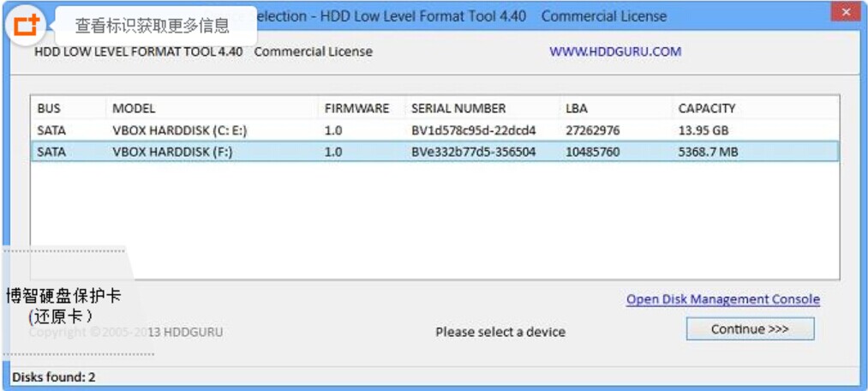Screen dimensions: 868x391
Task: Click the CAPACITY column header
Action: point(756,108)
